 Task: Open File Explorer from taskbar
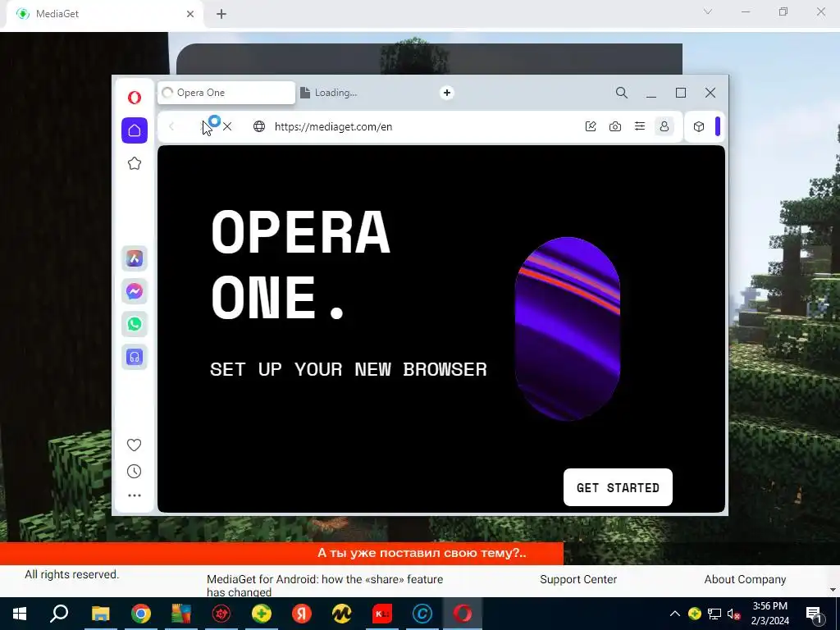[x=100, y=614]
